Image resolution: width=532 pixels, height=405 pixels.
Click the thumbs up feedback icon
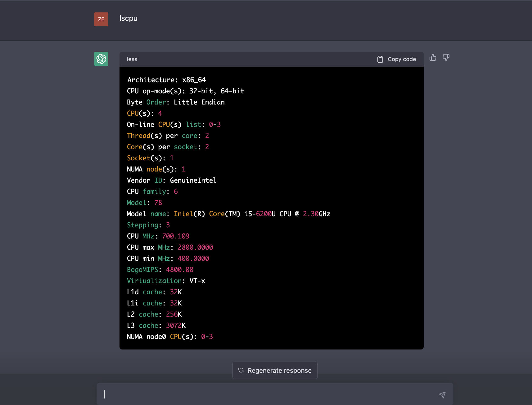pos(433,58)
